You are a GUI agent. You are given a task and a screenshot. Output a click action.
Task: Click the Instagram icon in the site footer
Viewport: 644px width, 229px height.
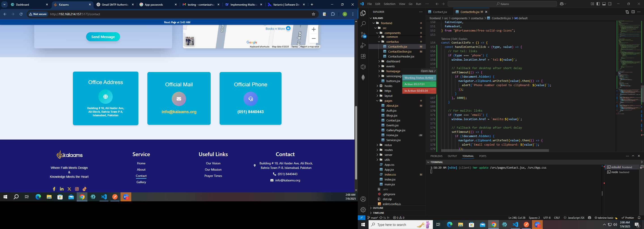(77, 189)
